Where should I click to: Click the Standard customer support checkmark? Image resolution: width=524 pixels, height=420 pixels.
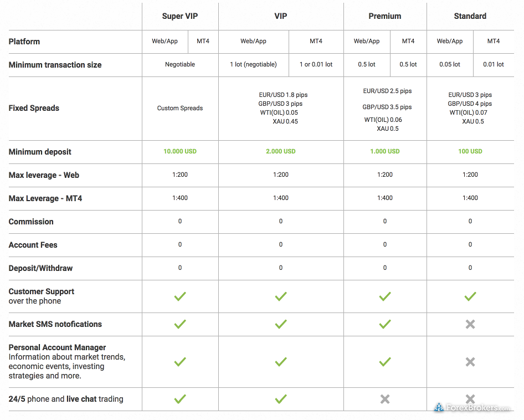pyautogui.click(x=470, y=296)
